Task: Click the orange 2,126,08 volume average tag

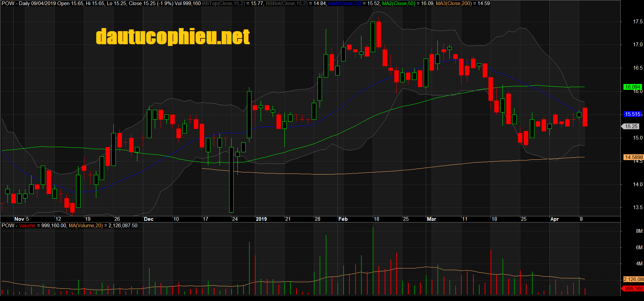Action: (x=633, y=279)
